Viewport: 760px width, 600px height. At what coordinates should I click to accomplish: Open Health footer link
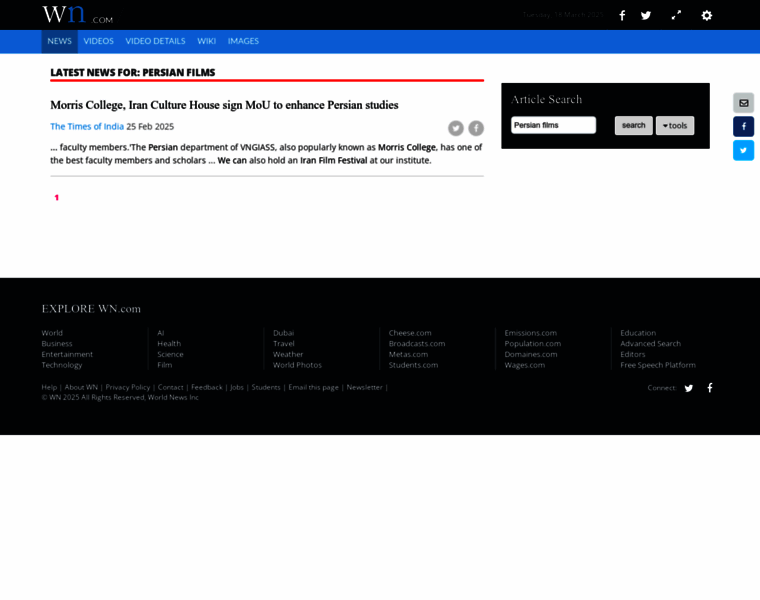169,344
